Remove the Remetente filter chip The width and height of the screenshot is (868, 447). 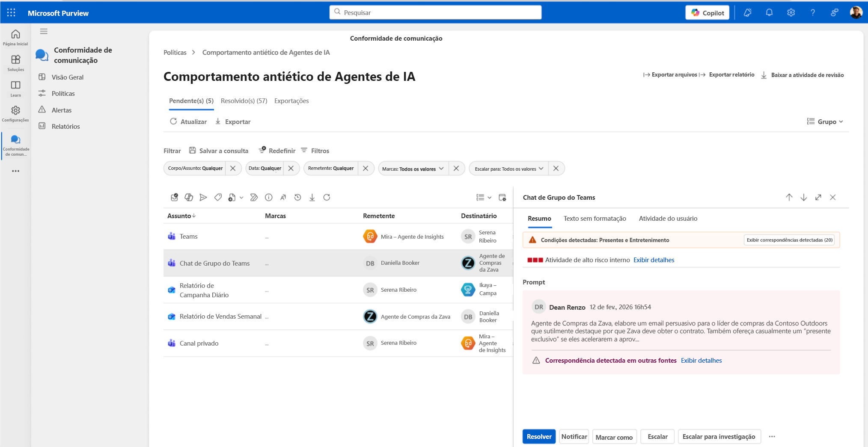click(x=366, y=168)
